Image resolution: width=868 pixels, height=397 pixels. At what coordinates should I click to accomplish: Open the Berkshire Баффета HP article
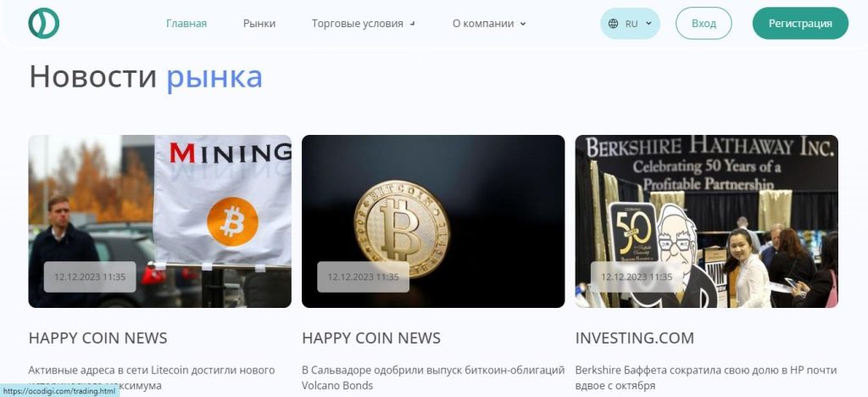click(x=706, y=377)
